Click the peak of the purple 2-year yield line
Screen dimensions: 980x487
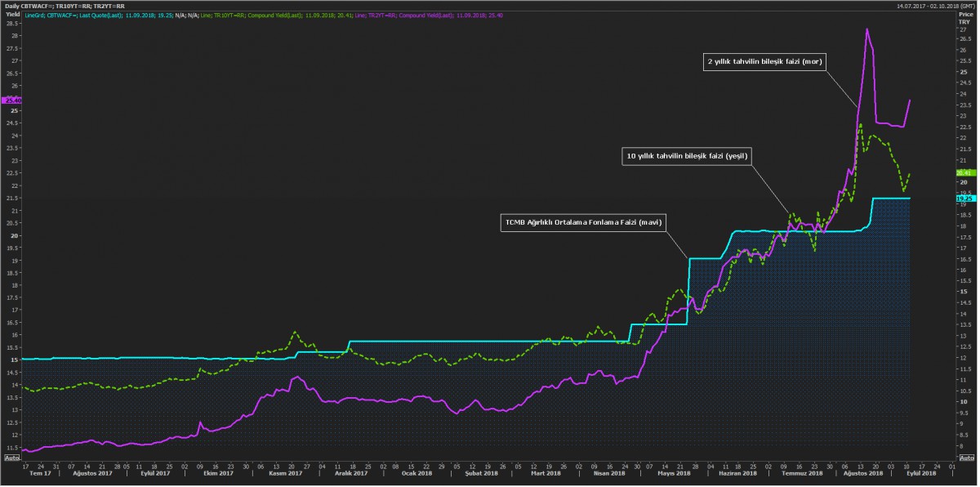[x=866, y=29]
